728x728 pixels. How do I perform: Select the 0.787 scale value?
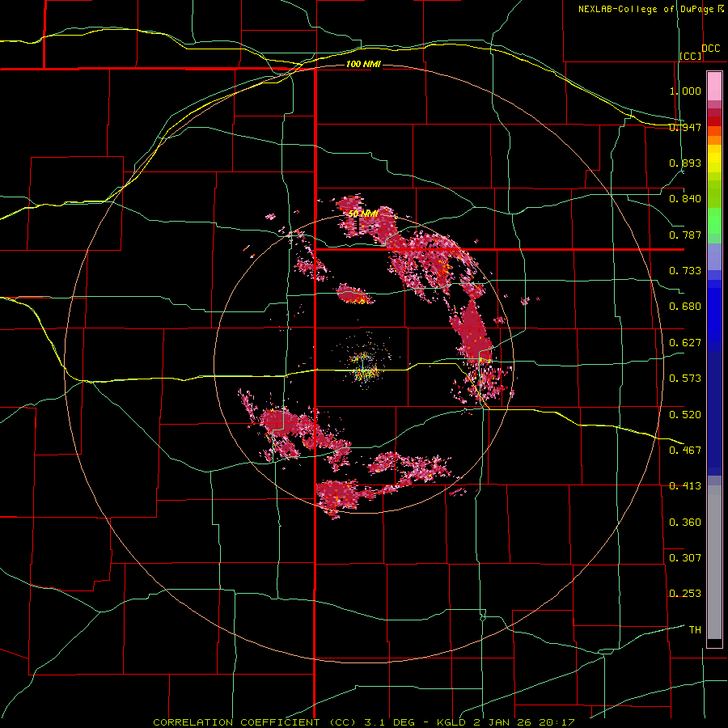(685, 235)
